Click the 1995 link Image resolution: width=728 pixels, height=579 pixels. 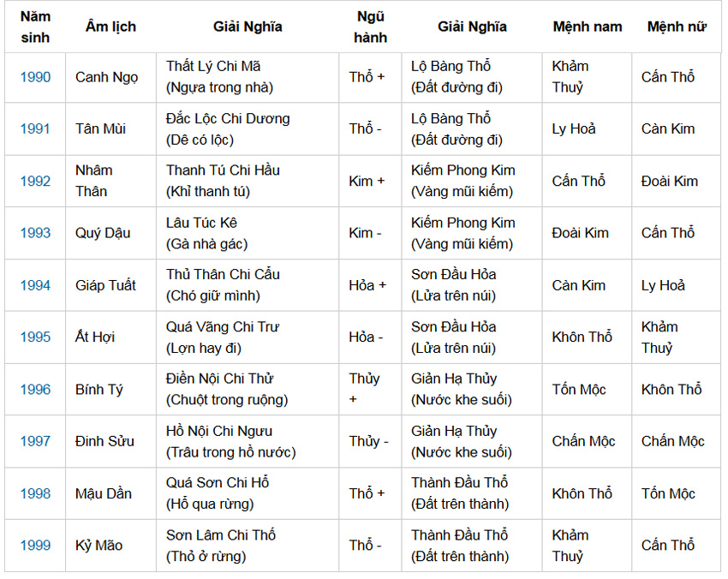point(35,337)
